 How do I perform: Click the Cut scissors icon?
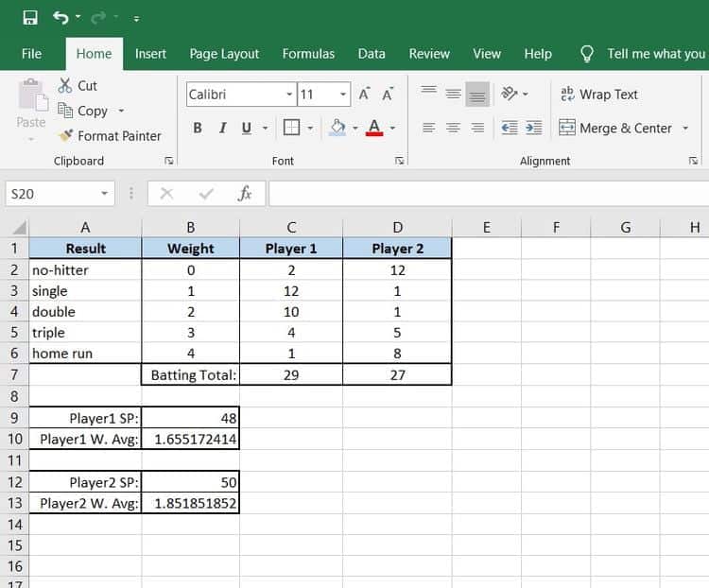(64, 85)
